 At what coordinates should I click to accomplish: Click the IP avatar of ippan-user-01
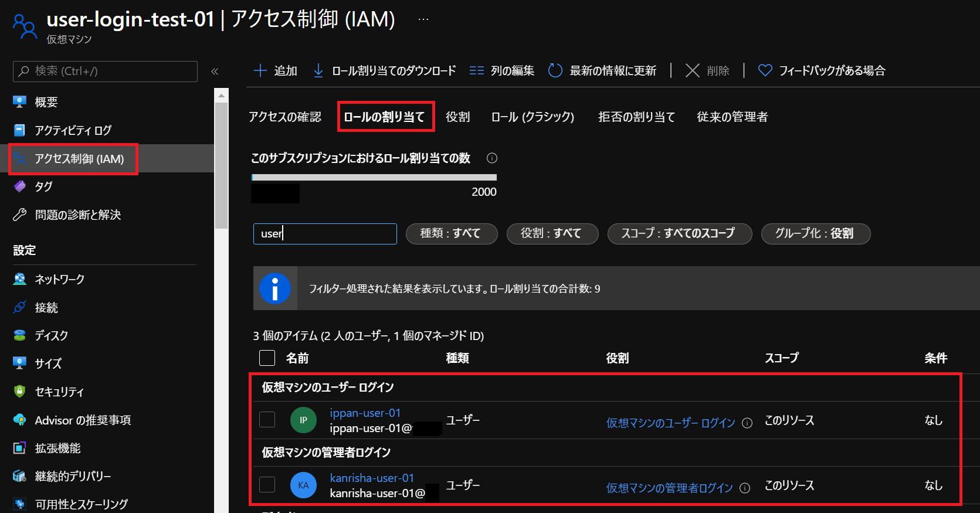(x=303, y=420)
